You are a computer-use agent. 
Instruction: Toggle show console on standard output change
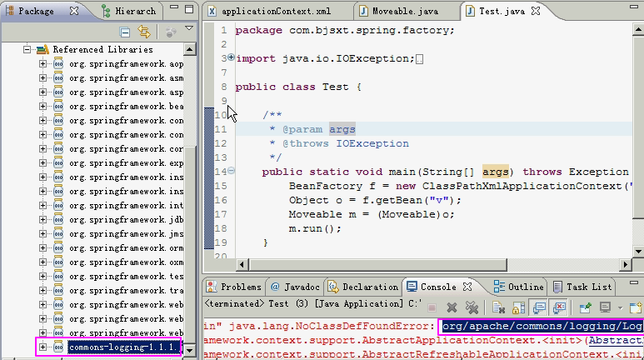(540, 307)
